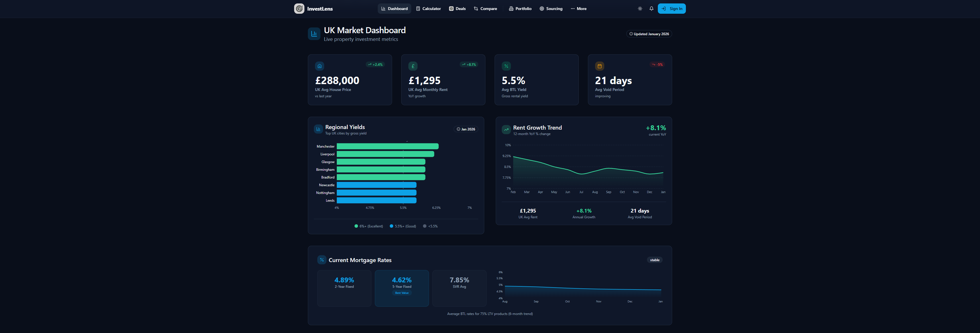Click the house icon on Avg House Price card
Viewport: 980px width, 333px height.
pyautogui.click(x=320, y=66)
